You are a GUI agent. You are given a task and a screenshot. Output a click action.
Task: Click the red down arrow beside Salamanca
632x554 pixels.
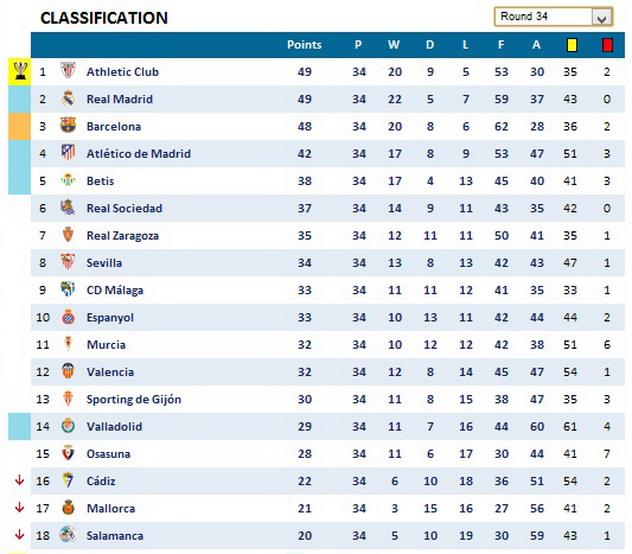(19, 534)
